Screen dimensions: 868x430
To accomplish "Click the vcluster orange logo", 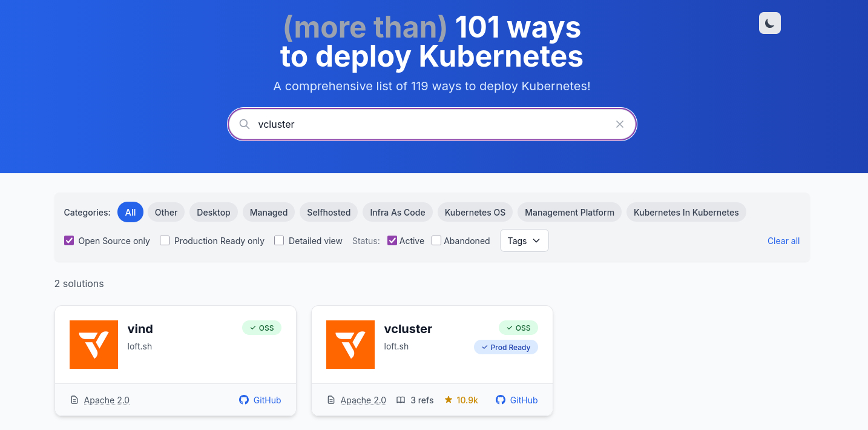I will pos(350,345).
